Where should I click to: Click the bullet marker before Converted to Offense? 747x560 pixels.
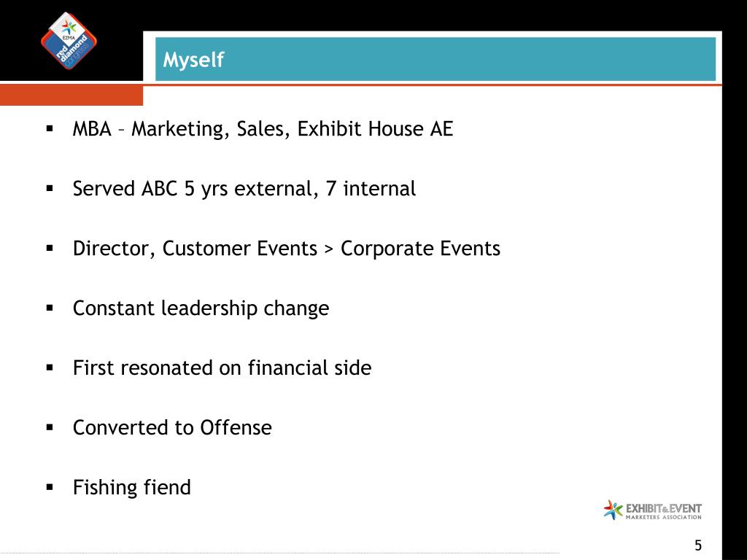(x=50, y=428)
